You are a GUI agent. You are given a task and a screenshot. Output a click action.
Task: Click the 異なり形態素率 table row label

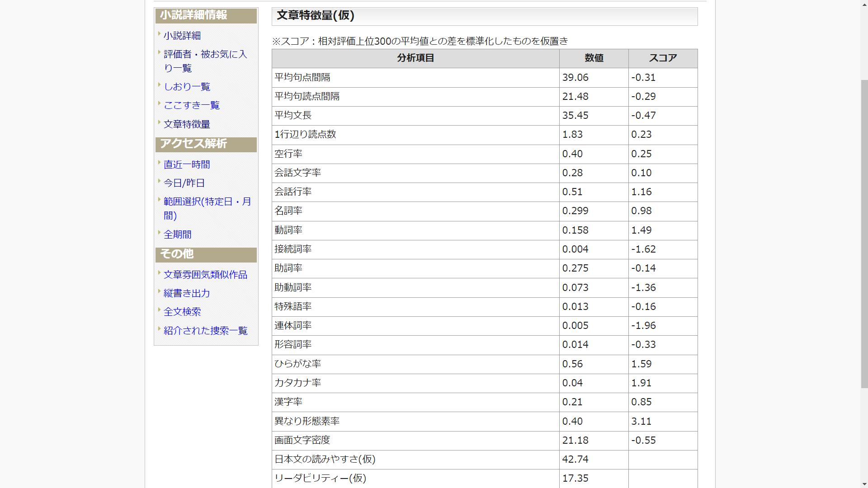(x=307, y=421)
